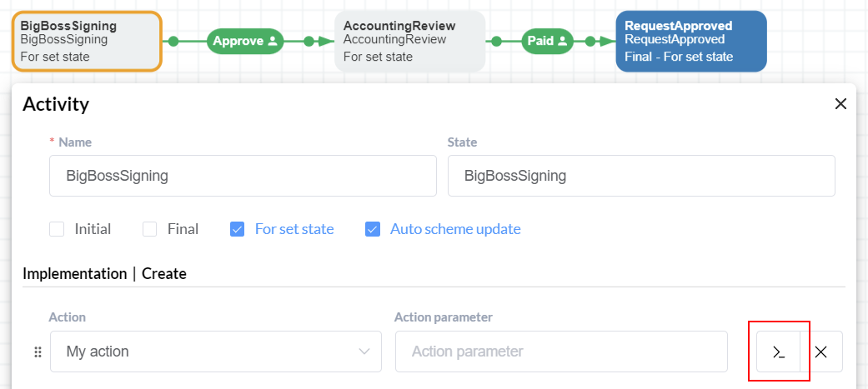The image size is (868, 389).
Task: Disable Auto scheme update checkbox
Action: [x=373, y=229]
